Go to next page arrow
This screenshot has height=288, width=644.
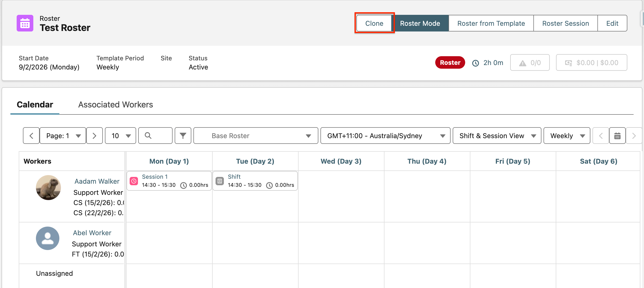coord(94,136)
